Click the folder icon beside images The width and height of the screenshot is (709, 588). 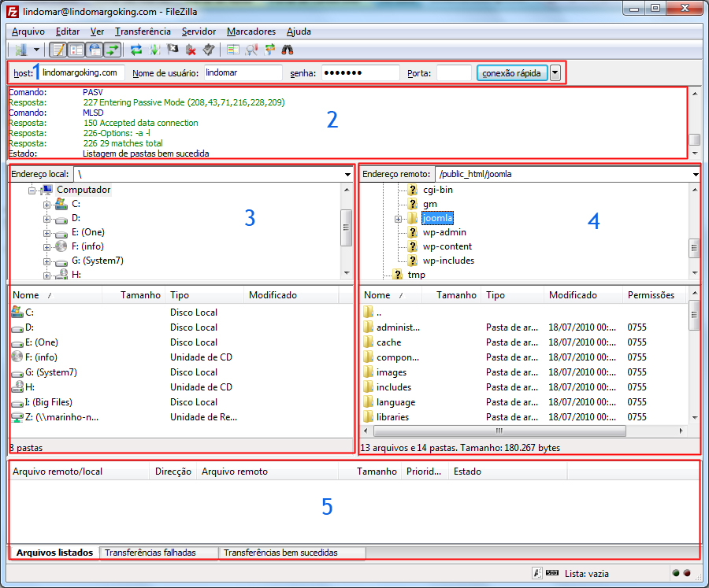(369, 372)
